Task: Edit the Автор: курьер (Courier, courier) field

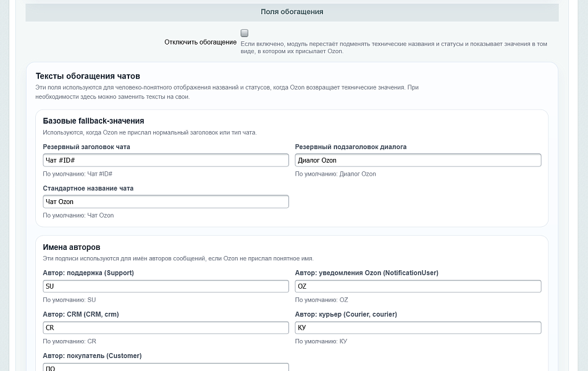Action: (418, 328)
